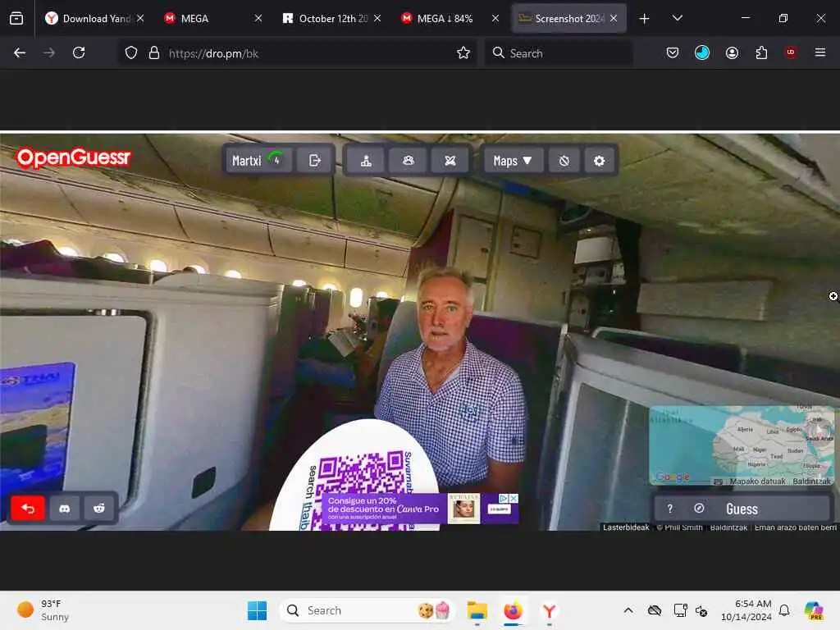Switch to the October 12th tab
The width and height of the screenshot is (840, 630).
(331, 18)
